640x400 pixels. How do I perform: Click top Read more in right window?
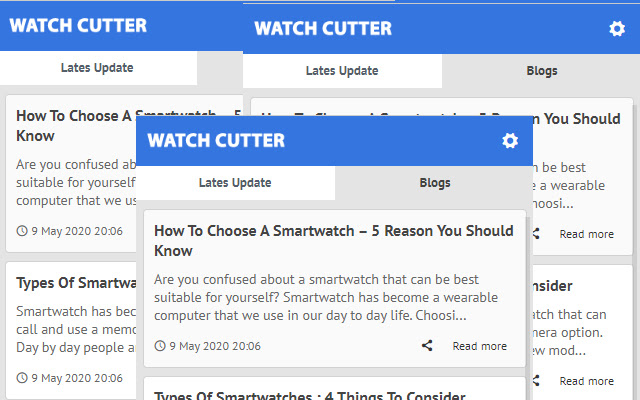(587, 234)
